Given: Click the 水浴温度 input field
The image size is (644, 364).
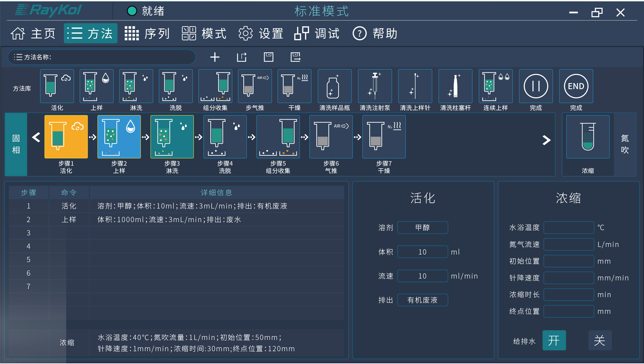Looking at the screenshot, I should pyautogui.click(x=568, y=228).
